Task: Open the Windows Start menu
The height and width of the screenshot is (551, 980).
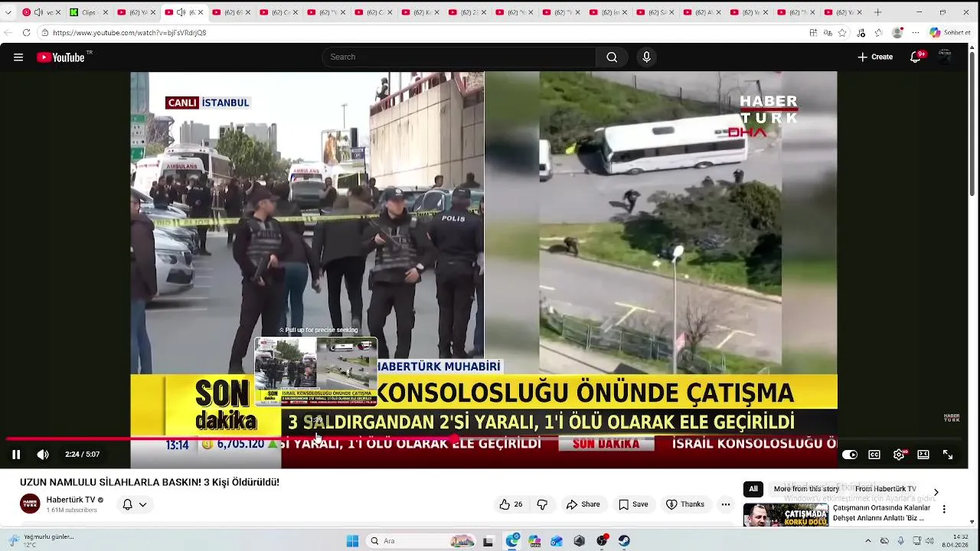Action: (x=352, y=541)
